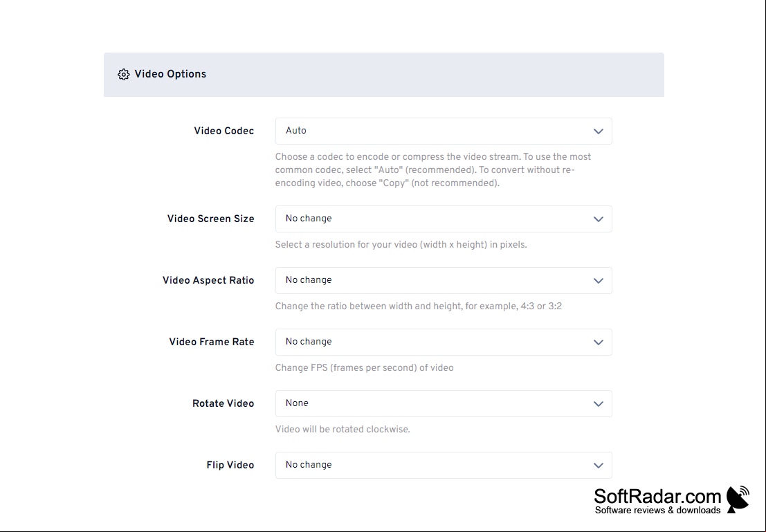Click the Video Codec field label
Screen dimensions: 766x532
point(224,131)
